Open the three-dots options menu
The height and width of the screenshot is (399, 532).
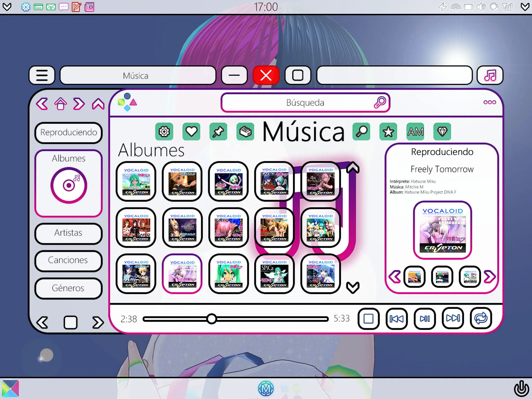pyautogui.click(x=490, y=102)
